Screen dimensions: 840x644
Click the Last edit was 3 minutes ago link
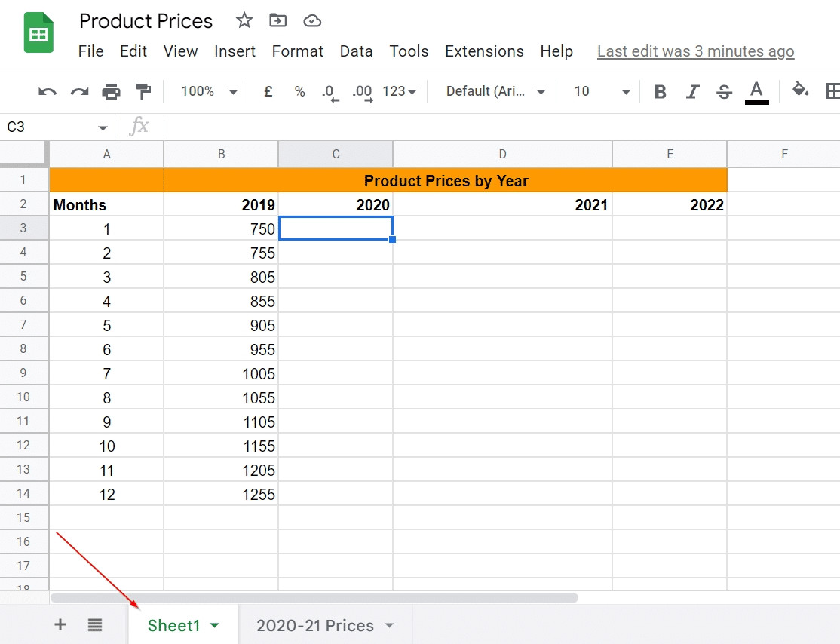(695, 51)
